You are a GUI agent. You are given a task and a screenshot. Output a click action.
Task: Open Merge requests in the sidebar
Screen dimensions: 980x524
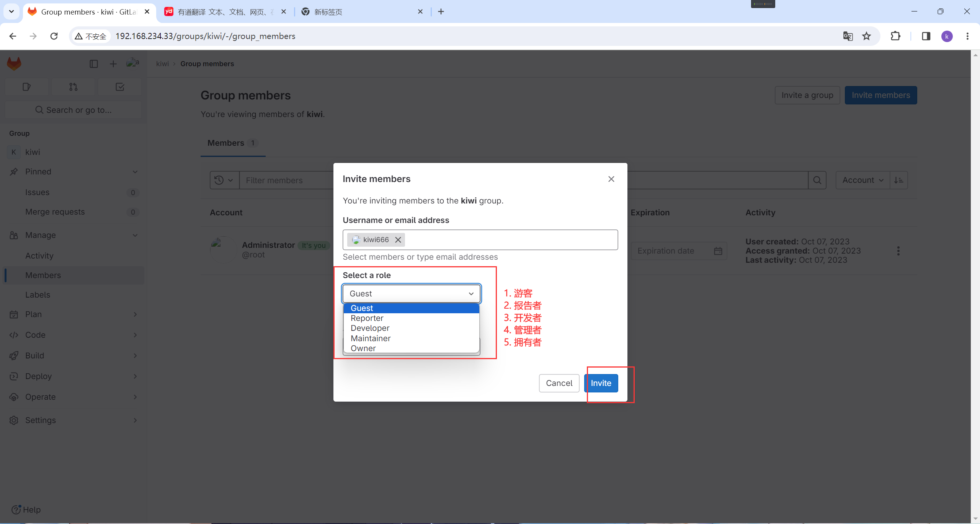73,212
